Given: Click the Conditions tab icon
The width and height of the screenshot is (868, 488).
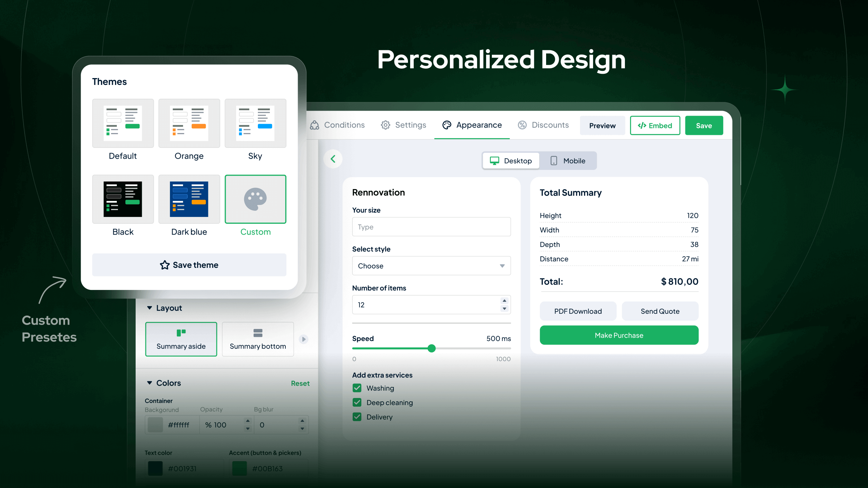Looking at the screenshot, I should pos(314,125).
